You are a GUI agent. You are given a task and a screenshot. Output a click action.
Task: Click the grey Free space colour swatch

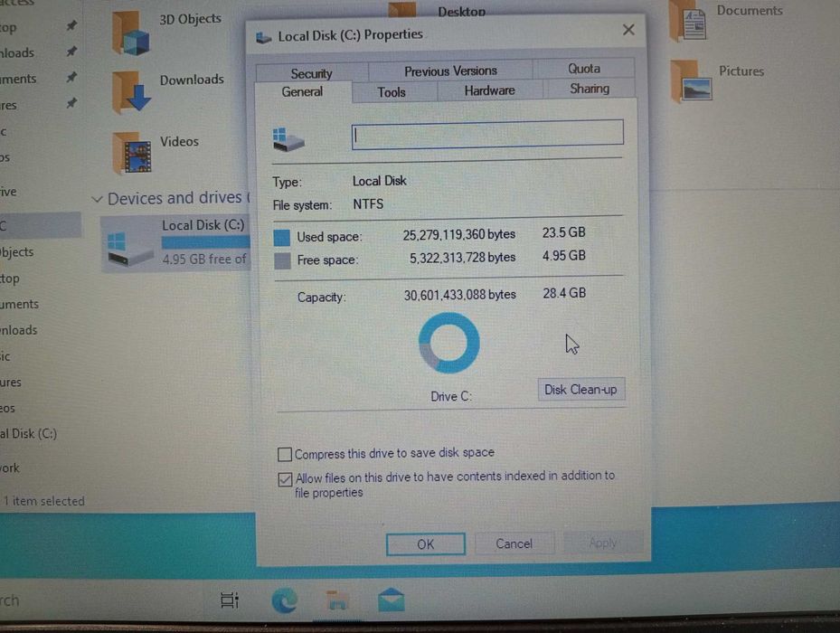[x=282, y=261]
